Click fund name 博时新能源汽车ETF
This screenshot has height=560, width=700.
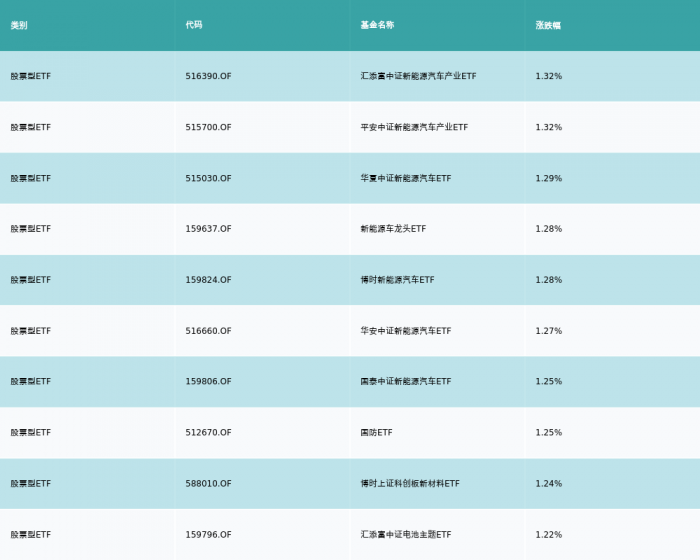[397, 280]
